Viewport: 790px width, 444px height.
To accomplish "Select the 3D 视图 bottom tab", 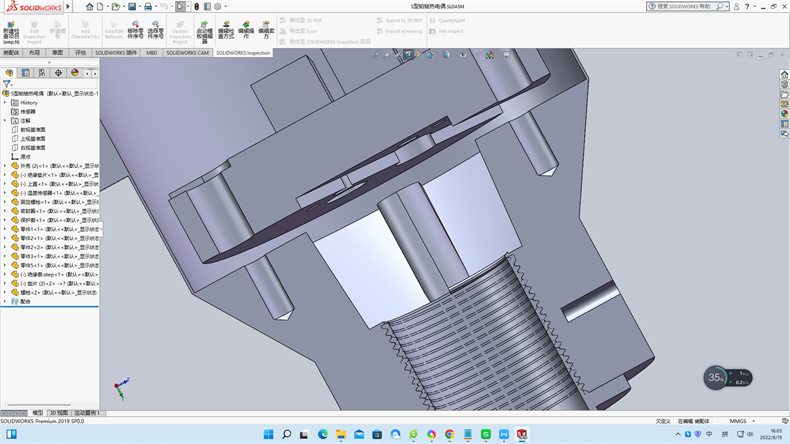I will [59, 412].
